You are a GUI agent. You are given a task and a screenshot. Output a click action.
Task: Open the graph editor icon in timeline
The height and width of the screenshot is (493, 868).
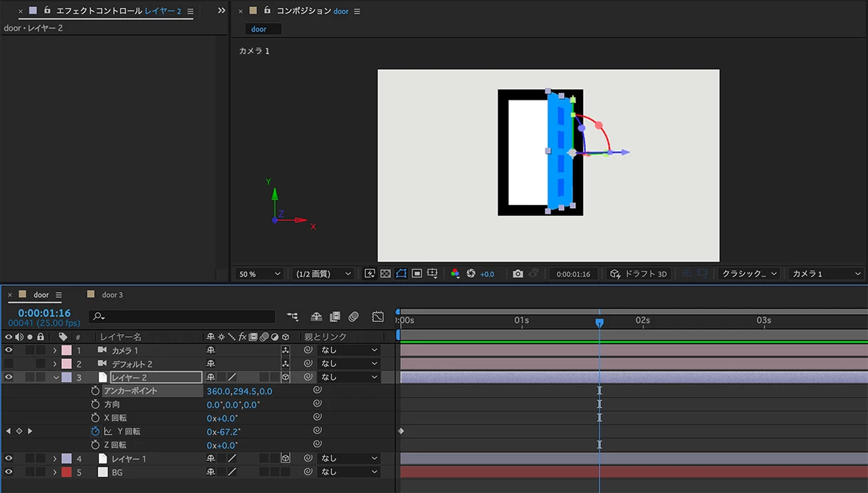pyautogui.click(x=378, y=316)
